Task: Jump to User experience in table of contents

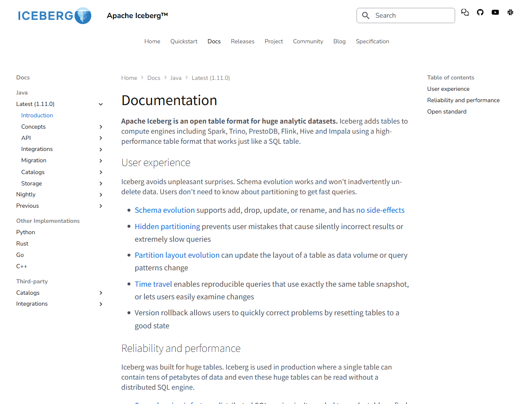Action: coord(448,89)
